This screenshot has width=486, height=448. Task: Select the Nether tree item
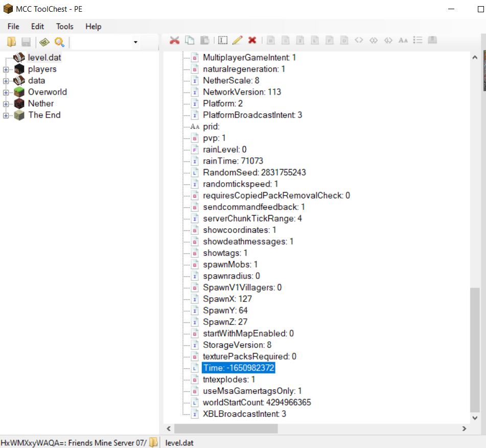[41, 104]
